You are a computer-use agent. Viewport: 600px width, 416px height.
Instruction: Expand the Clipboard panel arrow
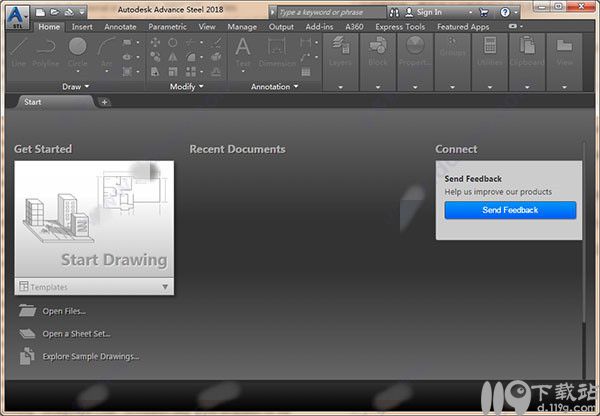[527, 87]
